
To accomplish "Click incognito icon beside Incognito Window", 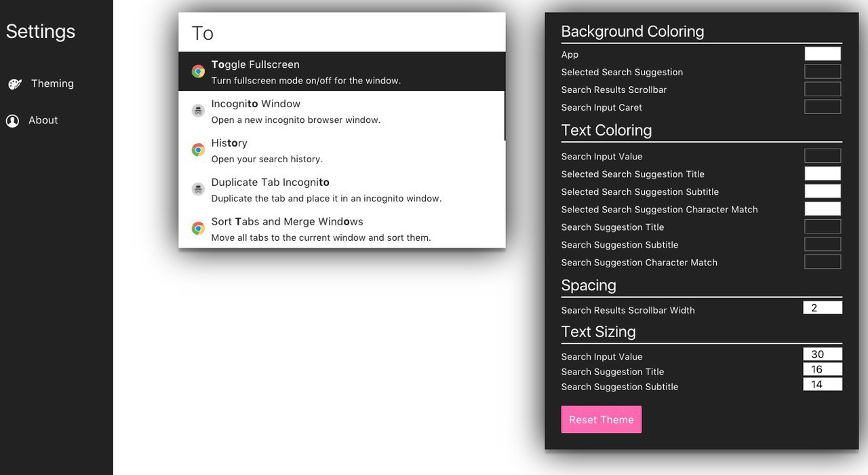I will 198,111.
